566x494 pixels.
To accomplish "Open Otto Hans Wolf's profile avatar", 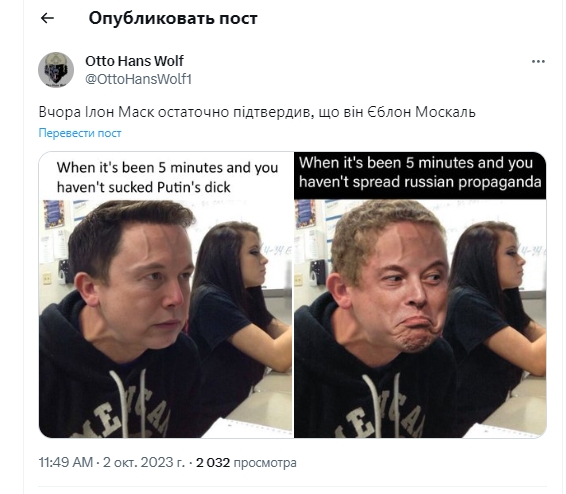I will coord(56,70).
